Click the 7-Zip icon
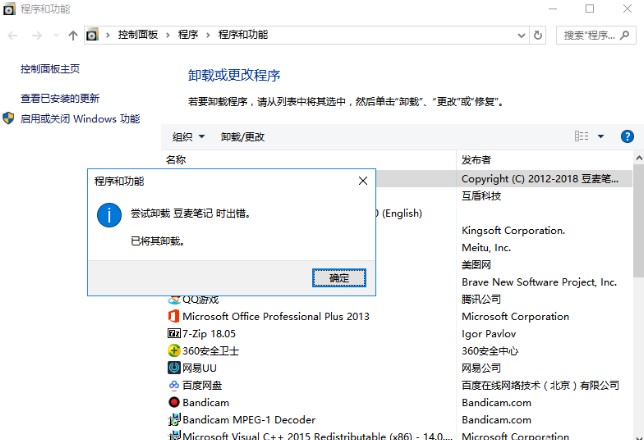Screen dimensions: 644x440 174,333
